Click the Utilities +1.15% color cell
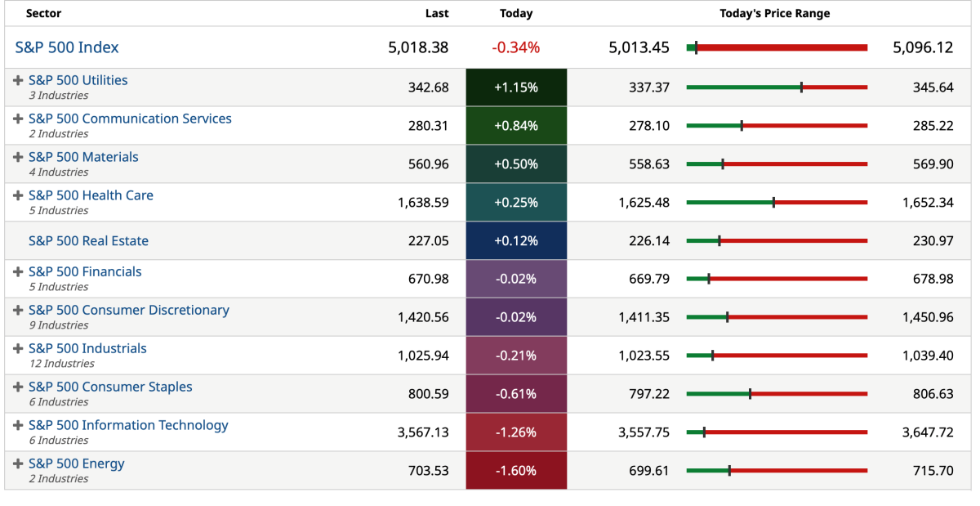Screen dimensions: 980x506 (x=516, y=87)
